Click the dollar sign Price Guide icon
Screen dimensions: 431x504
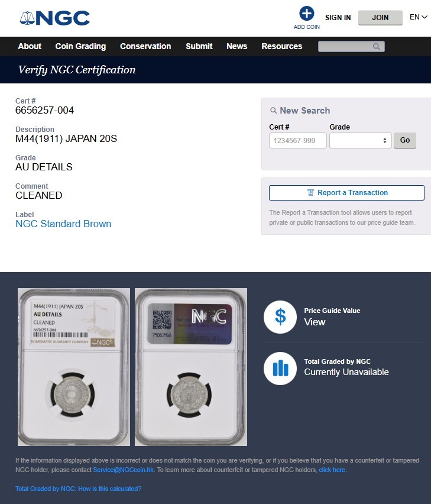(x=280, y=317)
